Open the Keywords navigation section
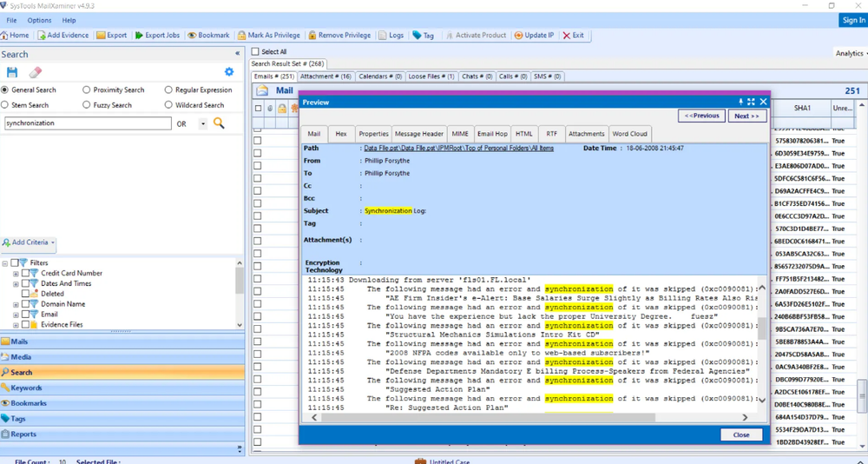868x464 pixels. (x=122, y=388)
